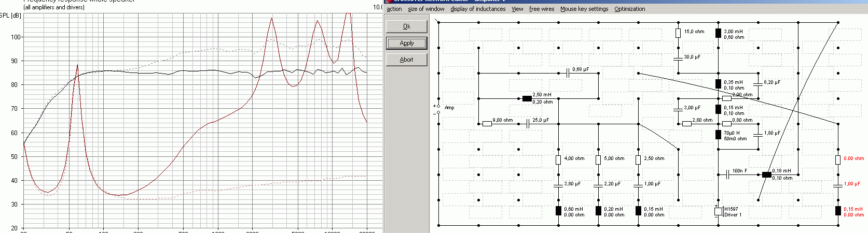Select the 3,00 mH inductor symbol
Viewport: 868px width, 233px height.
[718, 33]
